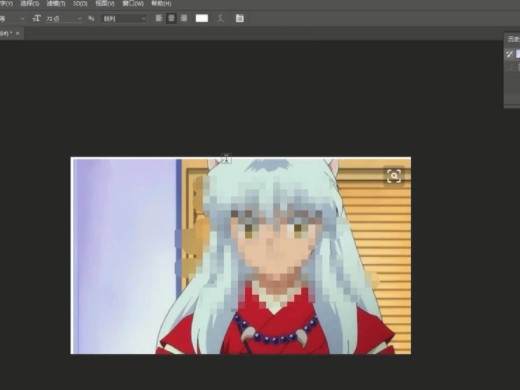
Task: Center align the text
Action: coord(171,18)
